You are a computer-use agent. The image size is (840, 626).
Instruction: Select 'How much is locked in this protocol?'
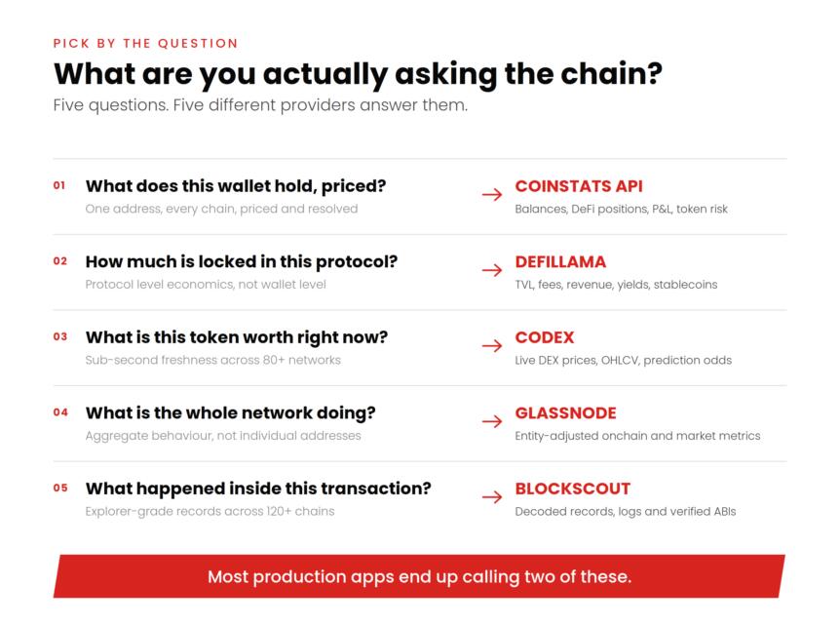[242, 261]
